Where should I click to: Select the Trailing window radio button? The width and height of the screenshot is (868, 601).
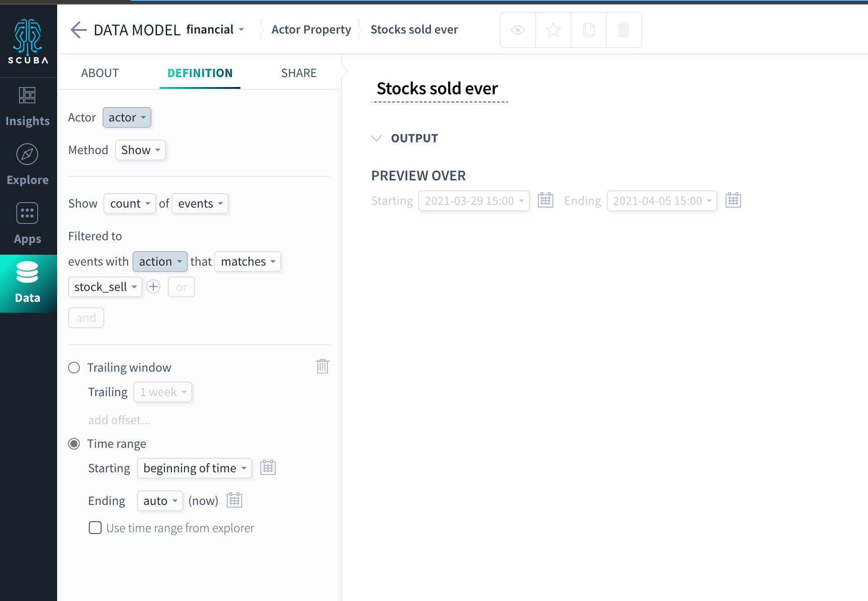click(x=74, y=368)
